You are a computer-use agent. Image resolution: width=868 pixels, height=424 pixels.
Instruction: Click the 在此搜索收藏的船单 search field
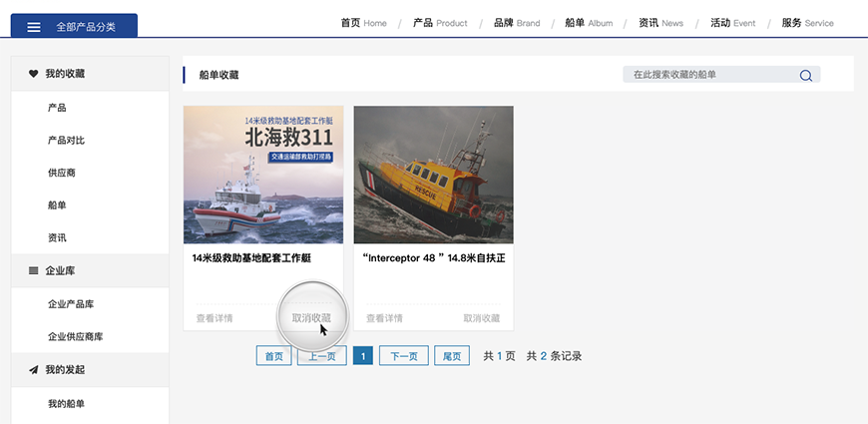(708, 75)
